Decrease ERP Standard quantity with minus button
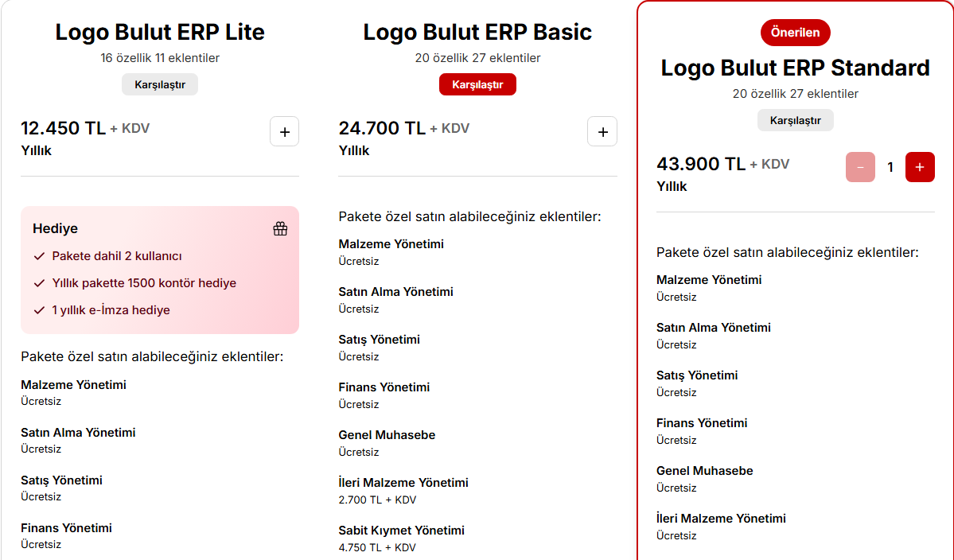Viewport: 954px width, 560px height. pyautogui.click(x=860, y=167)
